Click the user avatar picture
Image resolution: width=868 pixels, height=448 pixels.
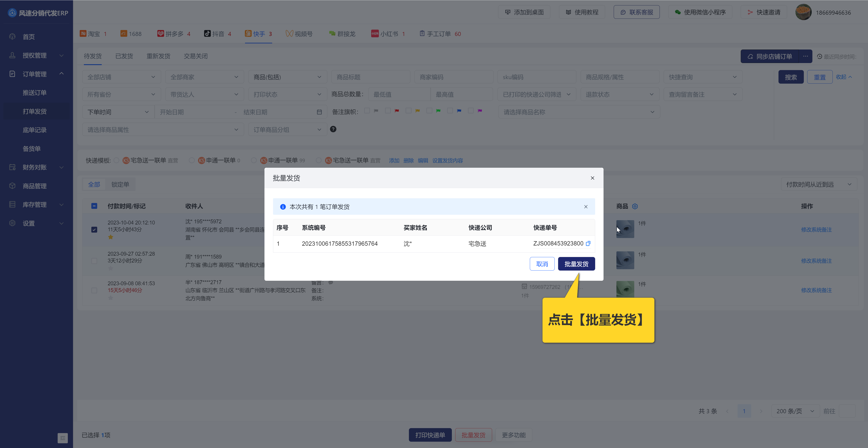803,12
